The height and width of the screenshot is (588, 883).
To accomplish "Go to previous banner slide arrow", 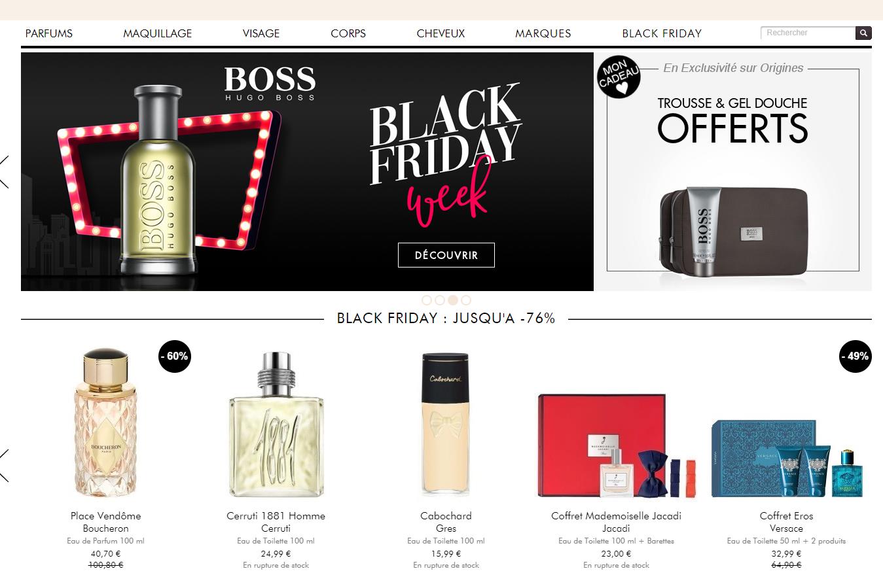I will click(5, 171).
